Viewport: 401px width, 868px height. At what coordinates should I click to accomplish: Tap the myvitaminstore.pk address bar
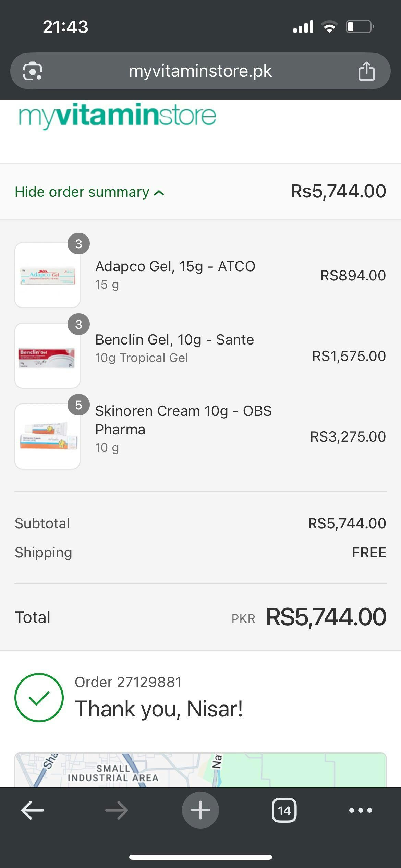click(x=200, y=71)
